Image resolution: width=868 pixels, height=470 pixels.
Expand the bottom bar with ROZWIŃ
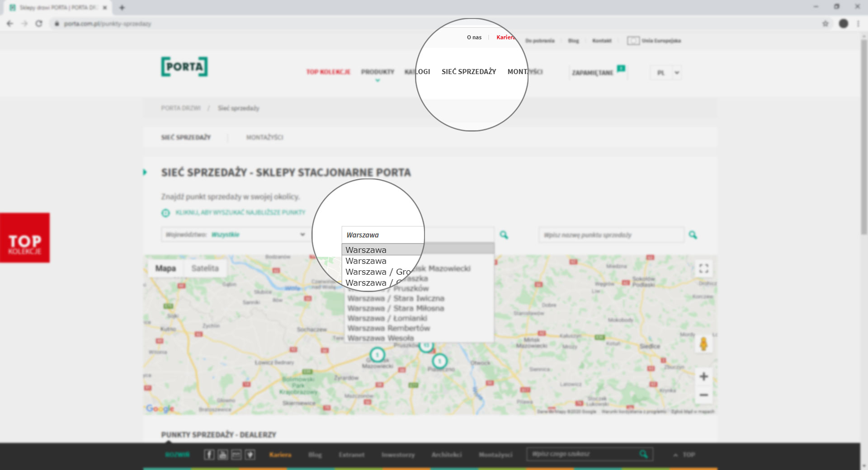(177, 455)
